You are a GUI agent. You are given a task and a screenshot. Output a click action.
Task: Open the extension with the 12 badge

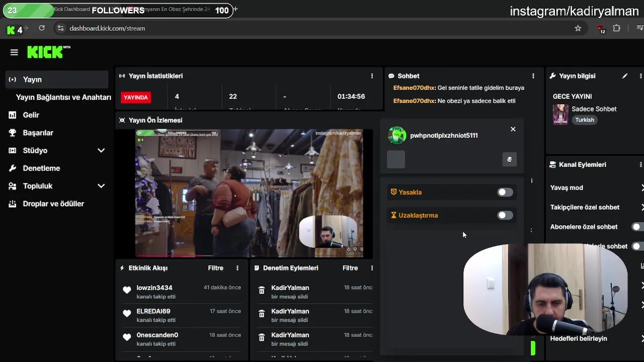pyautogui.click(x=601, y=29)
